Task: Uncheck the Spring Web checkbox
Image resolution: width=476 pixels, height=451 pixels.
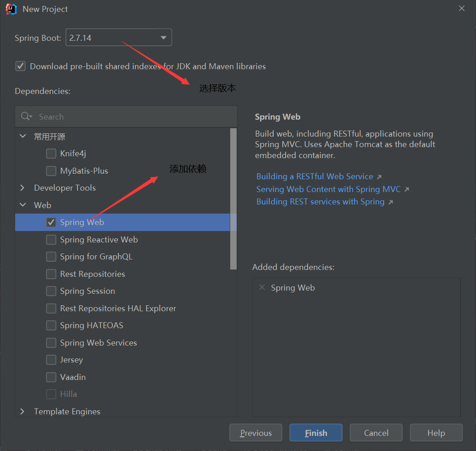Action: pos(51,222)
